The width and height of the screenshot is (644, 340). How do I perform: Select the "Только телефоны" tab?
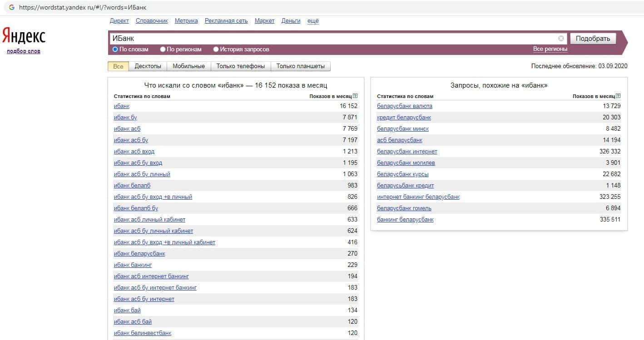pos(240,66)
